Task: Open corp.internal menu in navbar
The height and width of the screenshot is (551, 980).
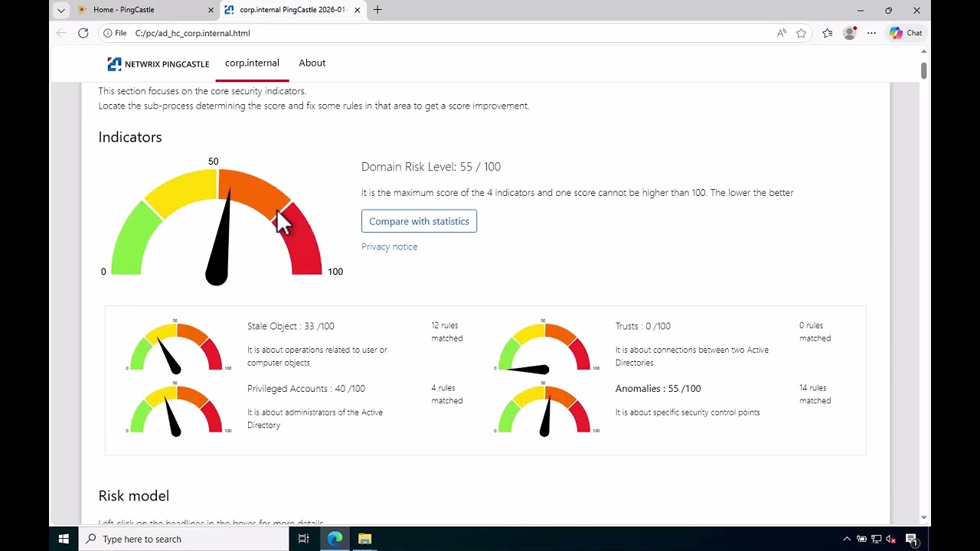Action: pos(252,63)
